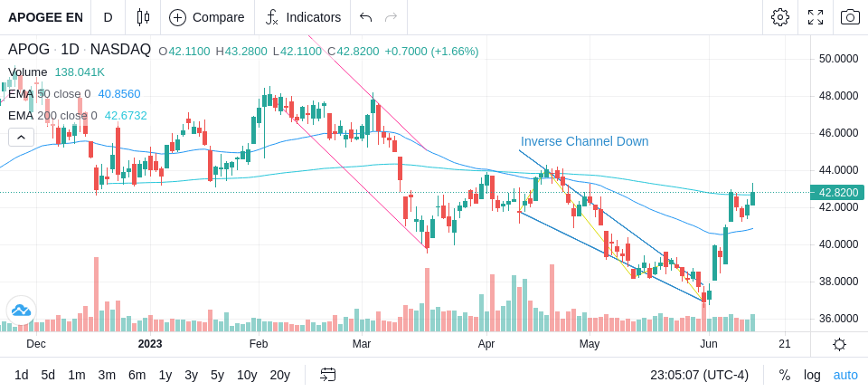Click the Jun date axis label
This screenshot has width=868, height=392.
coord(709,344)
